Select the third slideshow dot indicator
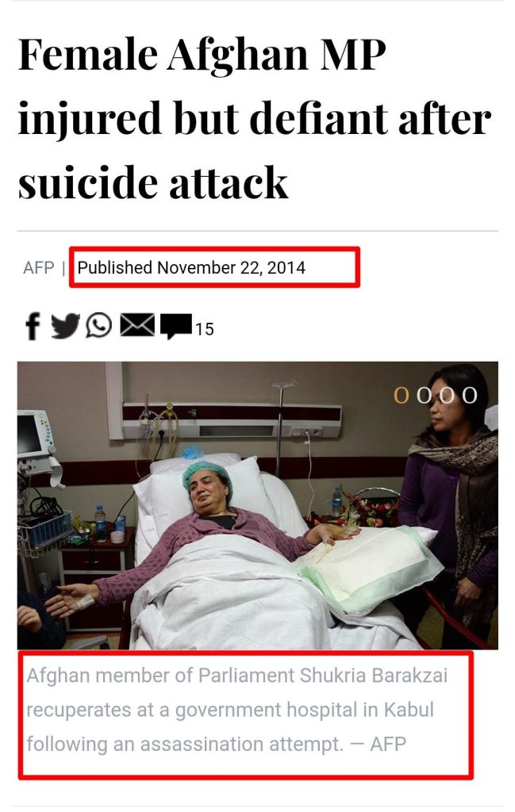The image size is (515, 812). coord(447,395)
